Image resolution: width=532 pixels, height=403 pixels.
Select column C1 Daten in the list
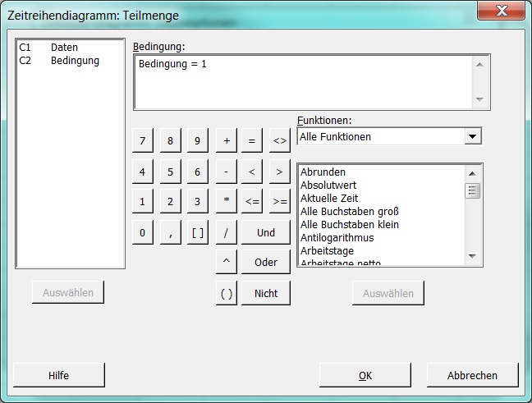click(70, 47)
